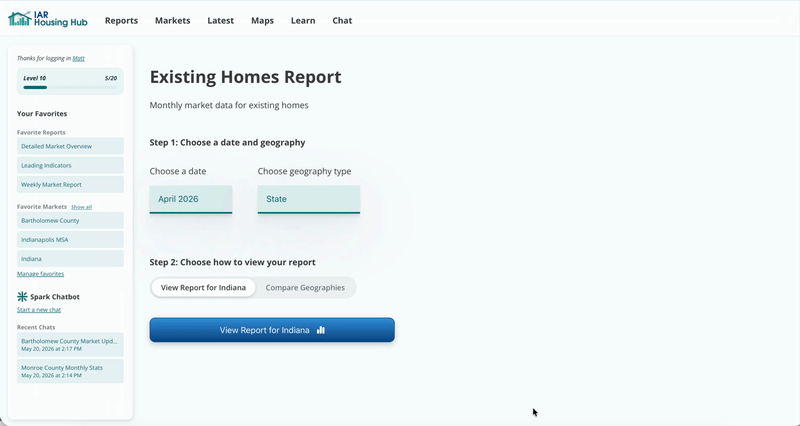Click the Existing Homes Report heading
Viewport: 800px width, 426px height.
[245, 77]
